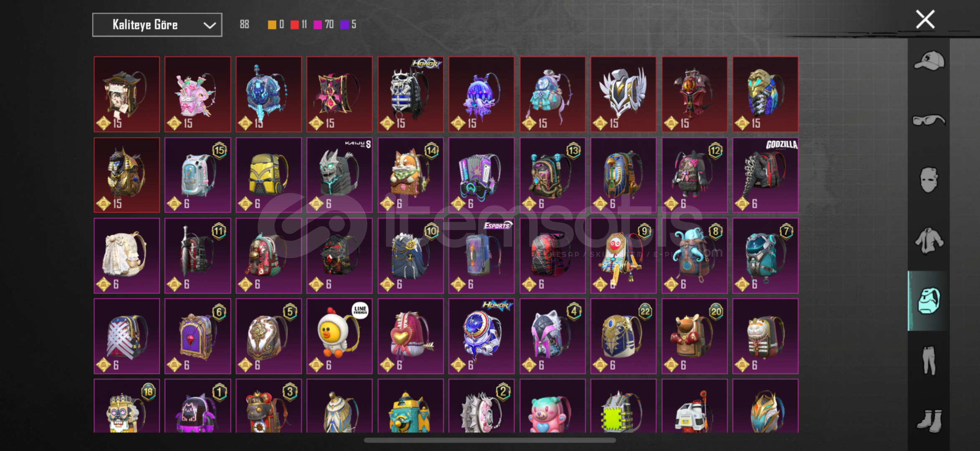The image size is (980, 451).
Task: Open the face mask category icon
Action: pyautogui.click(x=929, y=180)
